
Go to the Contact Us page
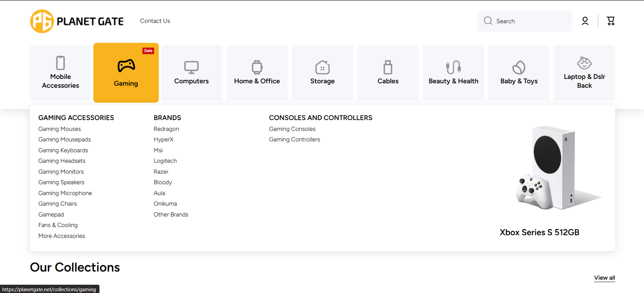click(155, 21)
